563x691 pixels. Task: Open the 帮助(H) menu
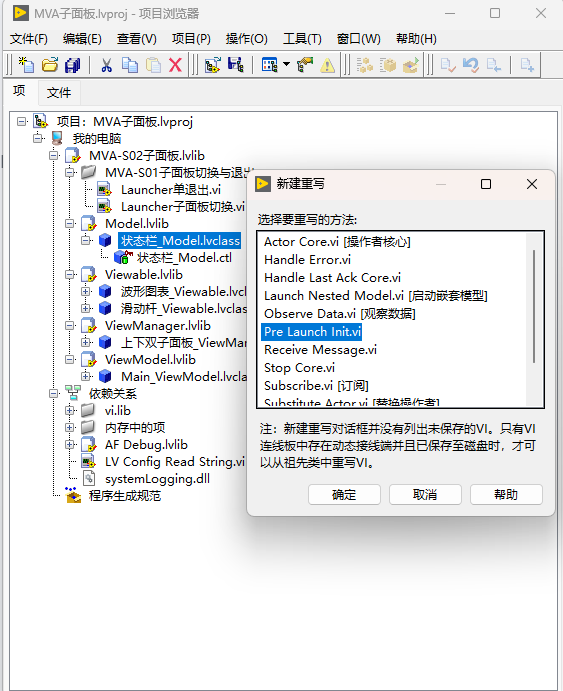coord(416,39)
